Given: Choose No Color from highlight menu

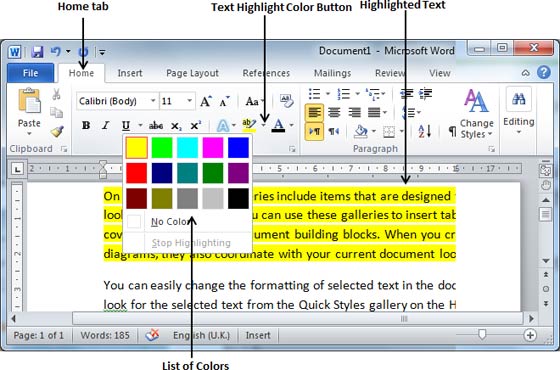Looking at the screenshot, I should [x=188, y=222].
